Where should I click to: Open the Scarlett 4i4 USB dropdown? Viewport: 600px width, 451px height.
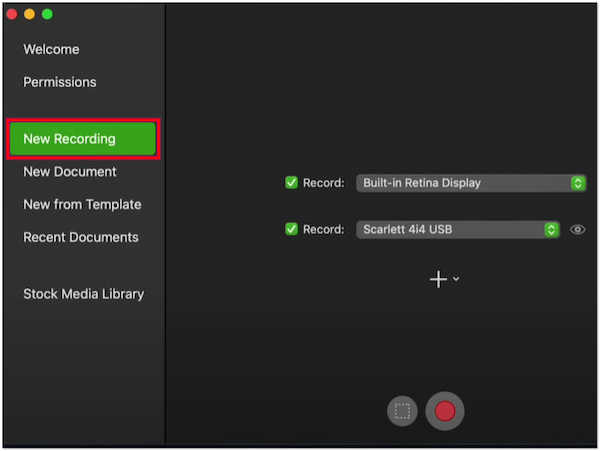(457, 229)
